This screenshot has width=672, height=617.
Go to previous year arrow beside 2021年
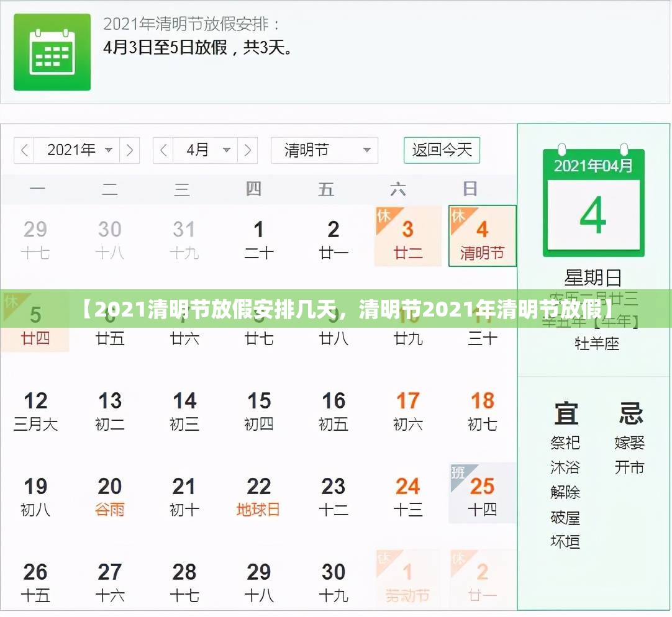(x=24, y=150)
